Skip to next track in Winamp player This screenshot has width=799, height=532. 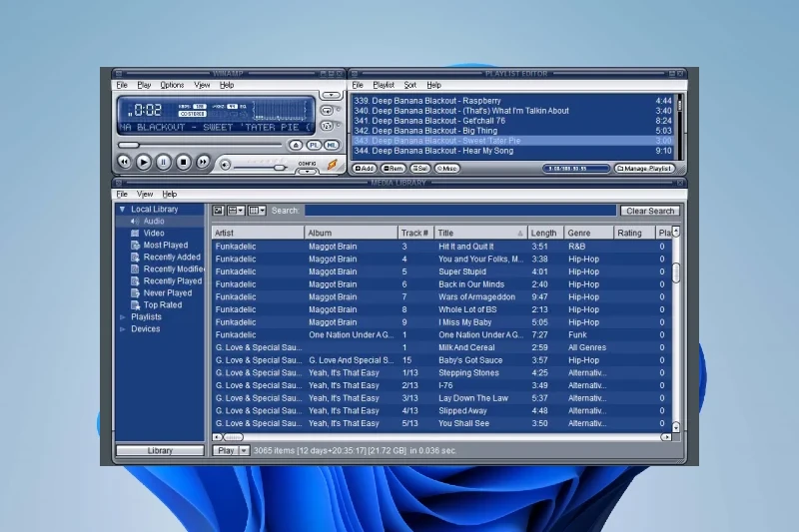tap(203, 162)
